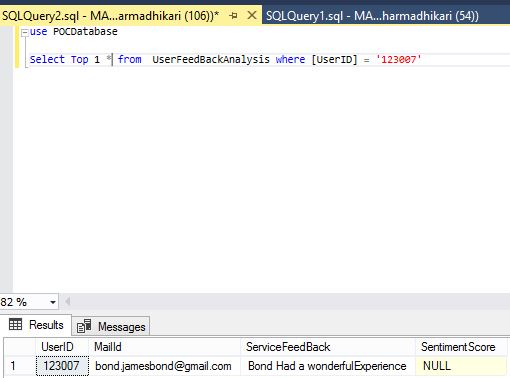Viewport: 510px width, 378px height.
Task: Select the SentimentScore column header
Action: (x=461, y=347)
